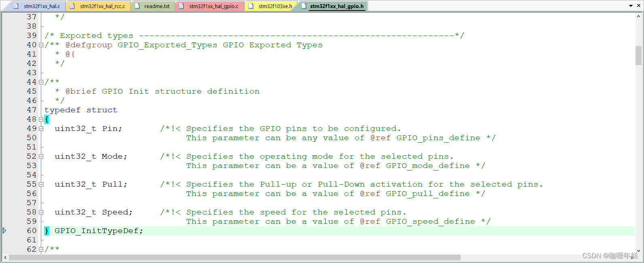The image size is (644, 263).
Task: Click the vertical scrollbar down arrow
Action: pos(638,250)
